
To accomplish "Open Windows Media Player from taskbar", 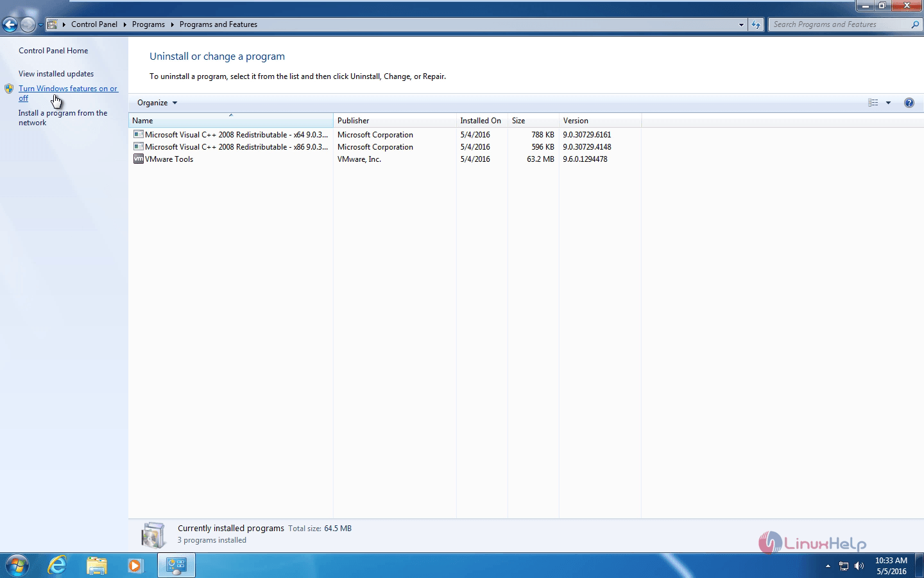I will pyautogui.click(x=135, y=565).
